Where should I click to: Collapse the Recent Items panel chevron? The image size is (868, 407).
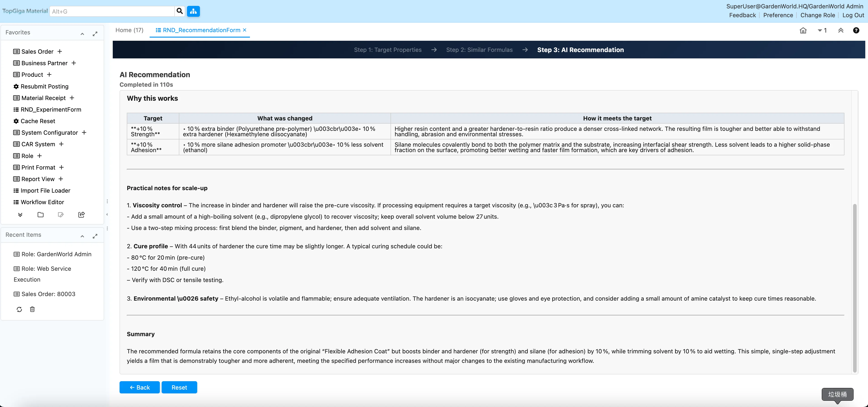[x=82, y=236]
